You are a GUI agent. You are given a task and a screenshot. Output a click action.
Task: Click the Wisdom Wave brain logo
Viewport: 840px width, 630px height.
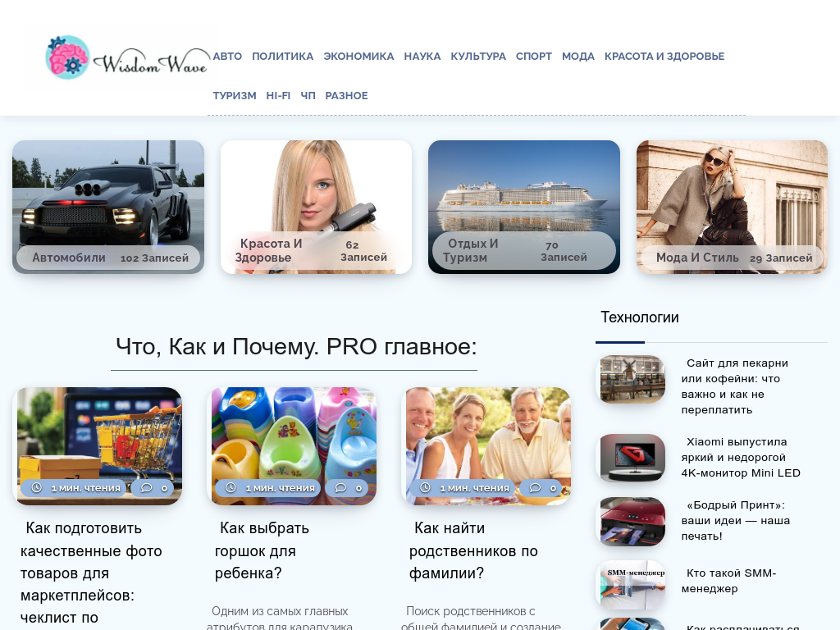tap(127, 58)
